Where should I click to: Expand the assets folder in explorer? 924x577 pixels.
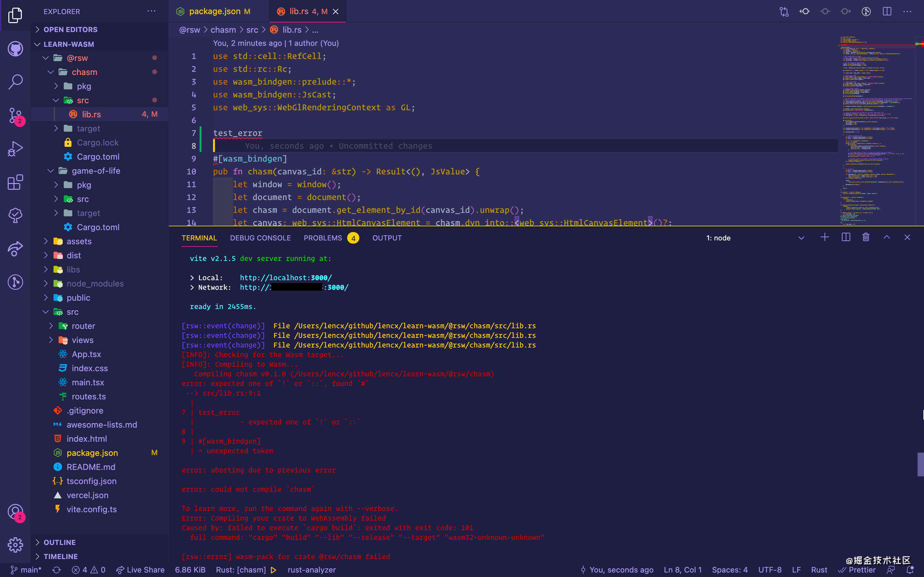pos(79,241)
